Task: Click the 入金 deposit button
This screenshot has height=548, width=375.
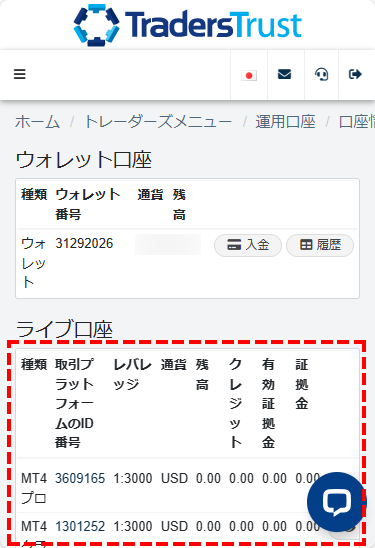Action: click(x=248, y=245)
